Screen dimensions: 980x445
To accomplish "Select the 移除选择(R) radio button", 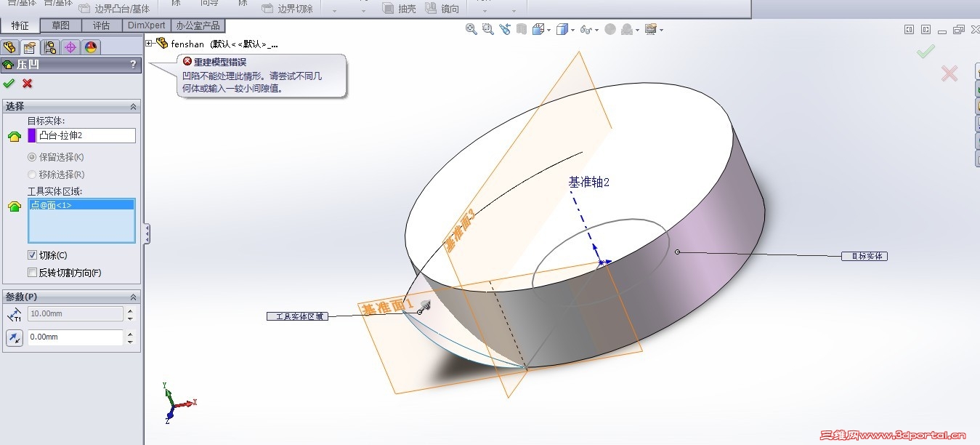I will [x=31, y=174].
